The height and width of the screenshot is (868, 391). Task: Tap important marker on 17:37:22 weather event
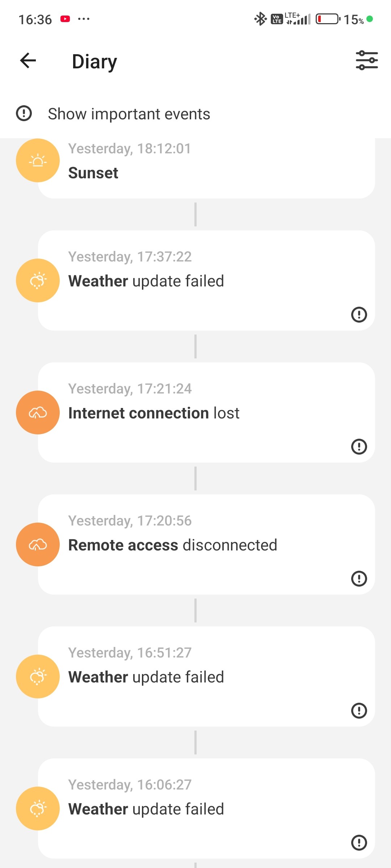point(359,315)
